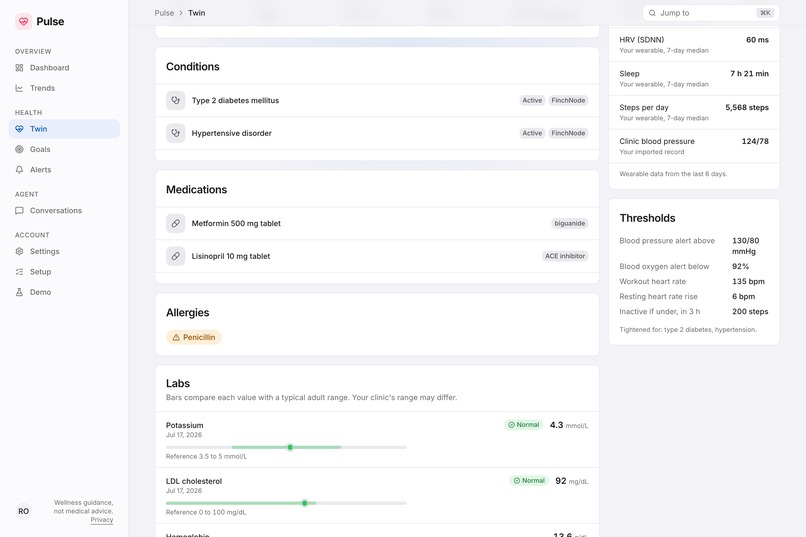
Task: Click the Twin breadcrumb item
Action: [196, 13]
